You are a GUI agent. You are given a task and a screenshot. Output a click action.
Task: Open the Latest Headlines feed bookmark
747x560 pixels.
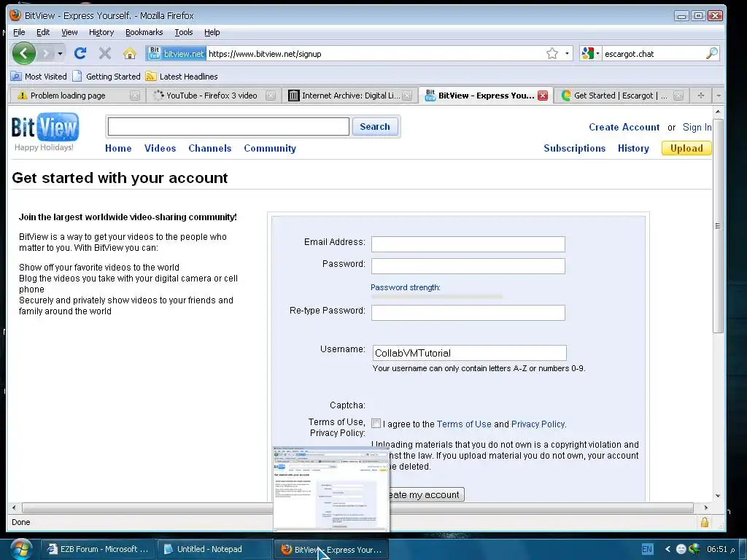tap(182, 76)
